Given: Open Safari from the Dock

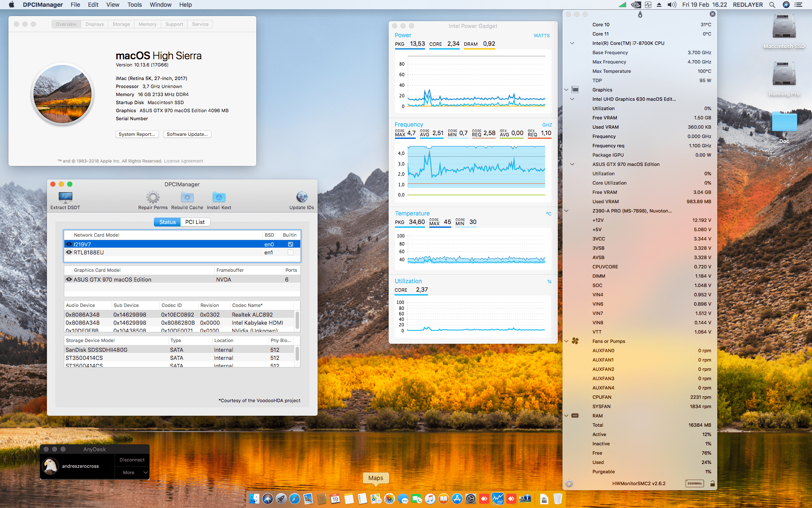Looking at the screenshot, I should tap(295, 499).
